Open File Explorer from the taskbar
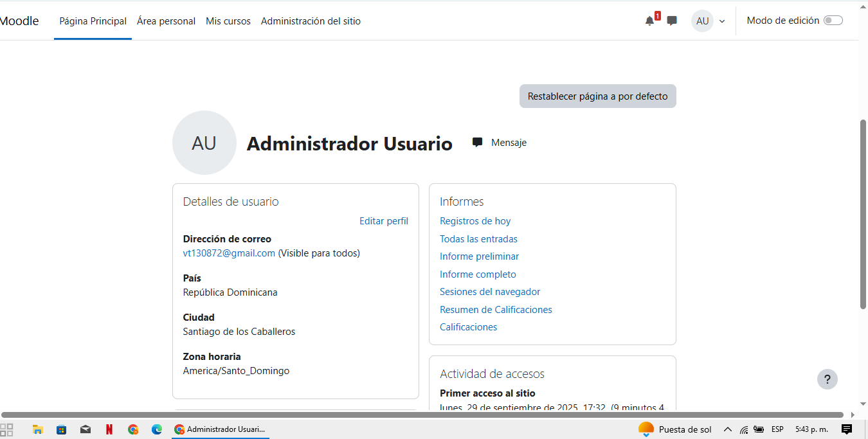The width and height of the screenshot is (868, 439). coord(38,429)
